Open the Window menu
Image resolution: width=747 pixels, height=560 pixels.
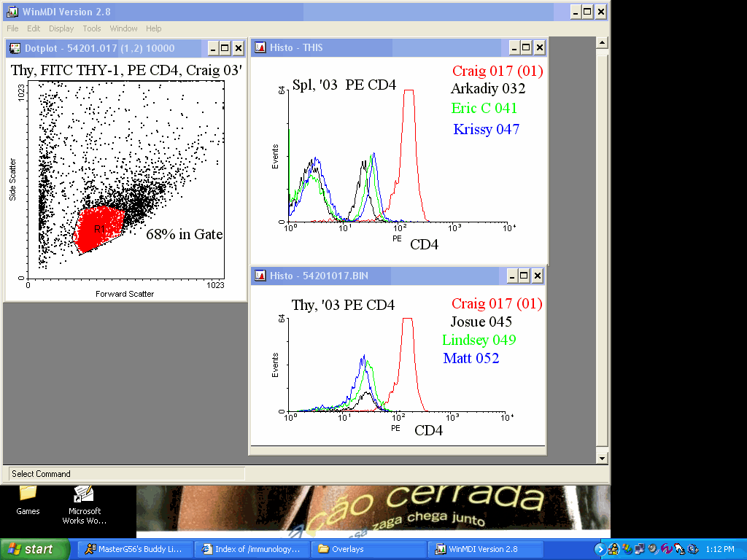point(123,28)
